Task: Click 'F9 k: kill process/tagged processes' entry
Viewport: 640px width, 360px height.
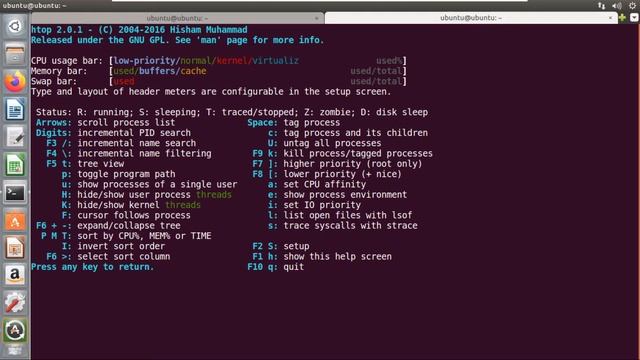Action: [342, 153]
